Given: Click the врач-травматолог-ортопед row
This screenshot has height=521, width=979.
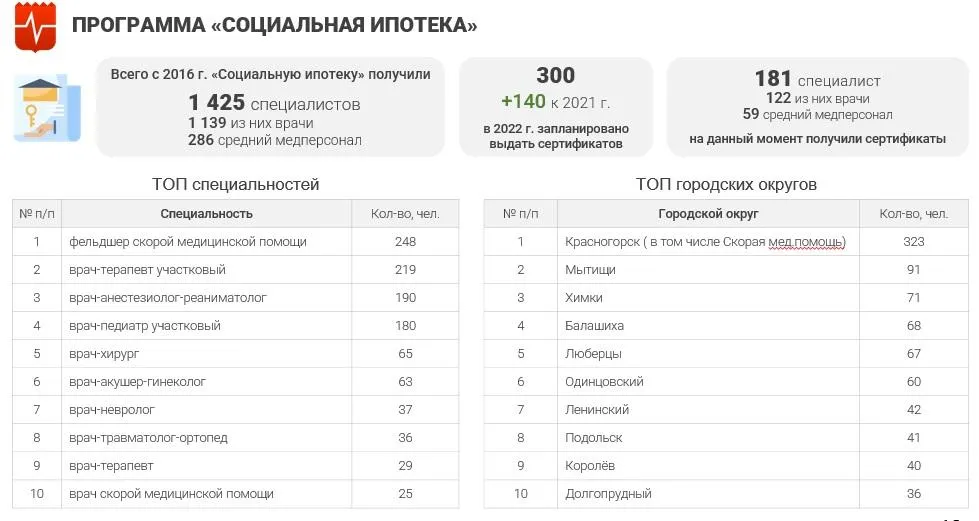Looking at the screenshot, I should (x=235, y=438).
